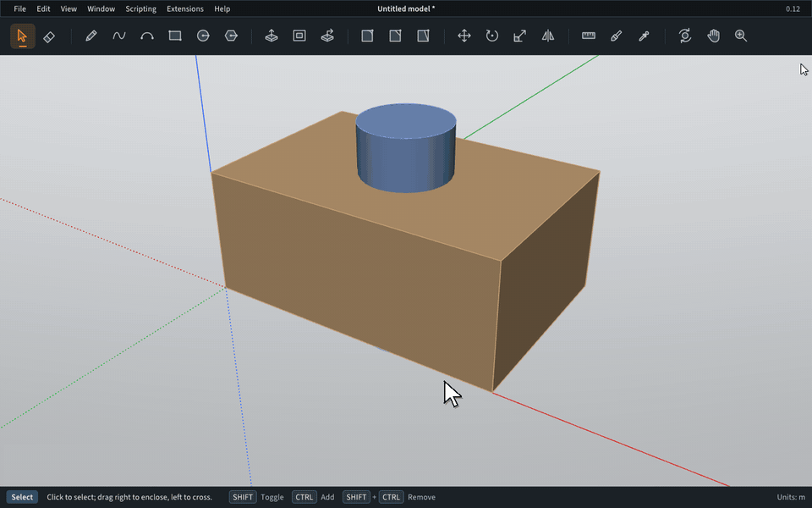Screen dimensions: 812x508
Task: Open the File menu
Action: pyautogui.click(x=19, y=8)
